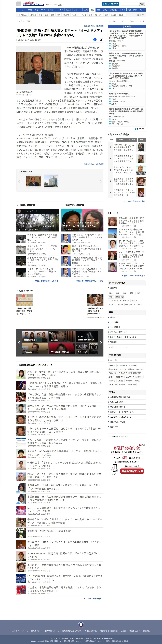The height and width of the screenshot is (644, 162).
Task: Switch ranking to 動画 tab
Action: pos(142,140)
